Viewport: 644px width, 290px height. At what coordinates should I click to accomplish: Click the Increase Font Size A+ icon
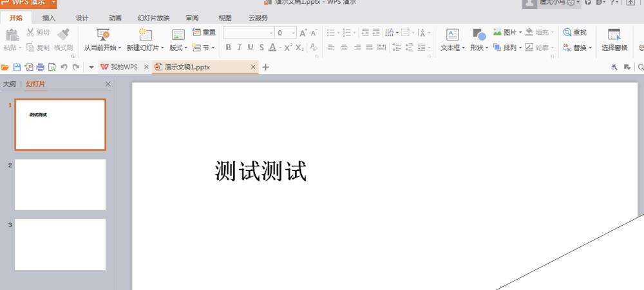(x=303, y=33)
